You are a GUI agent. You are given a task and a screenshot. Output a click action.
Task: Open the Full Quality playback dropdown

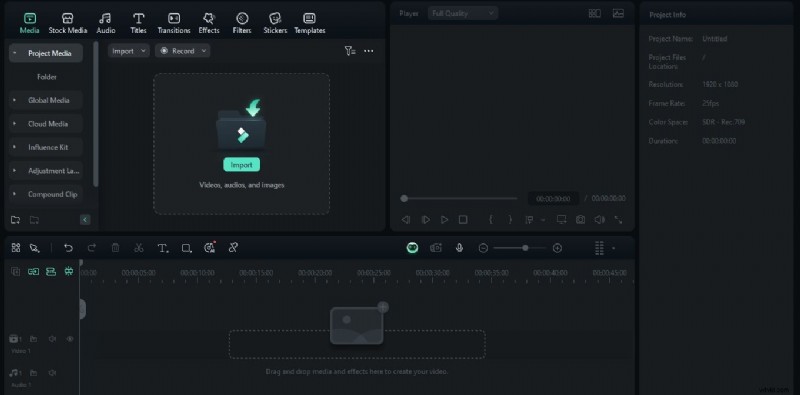463,13
